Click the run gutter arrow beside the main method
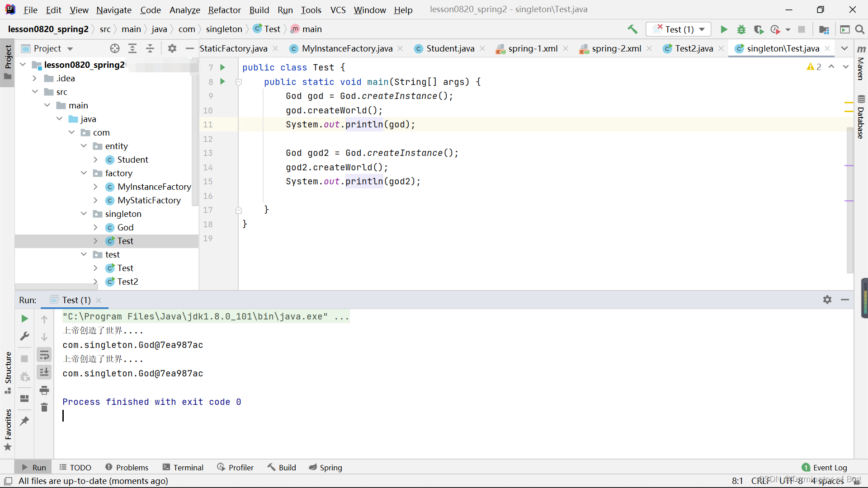 pos(222,82)
